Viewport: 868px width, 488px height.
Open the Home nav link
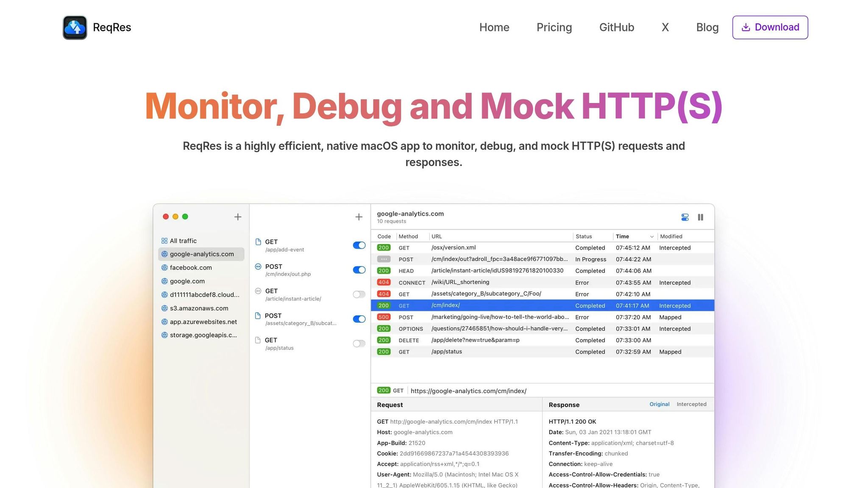(494, 28)
